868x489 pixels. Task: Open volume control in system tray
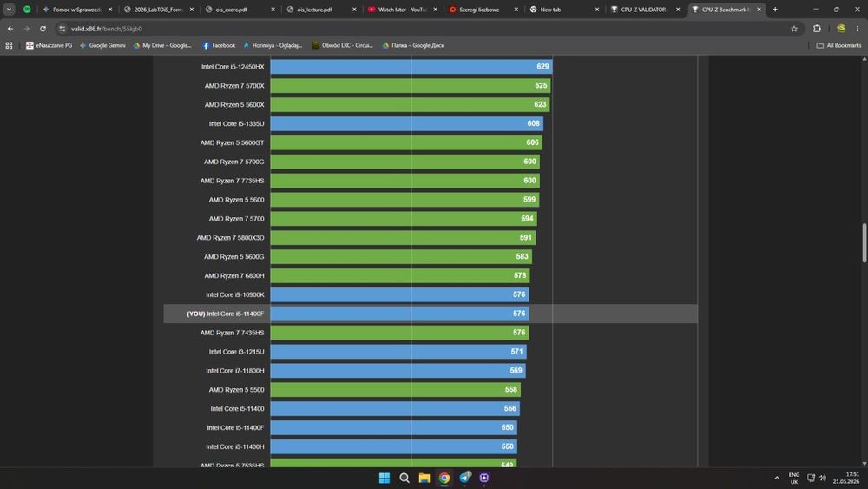tap(822, 478)
